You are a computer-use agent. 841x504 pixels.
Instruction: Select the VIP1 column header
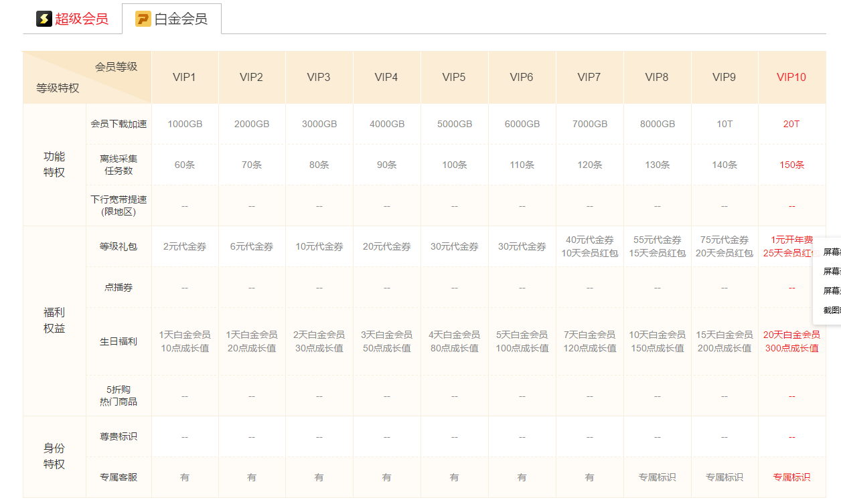tap(184, 77)
